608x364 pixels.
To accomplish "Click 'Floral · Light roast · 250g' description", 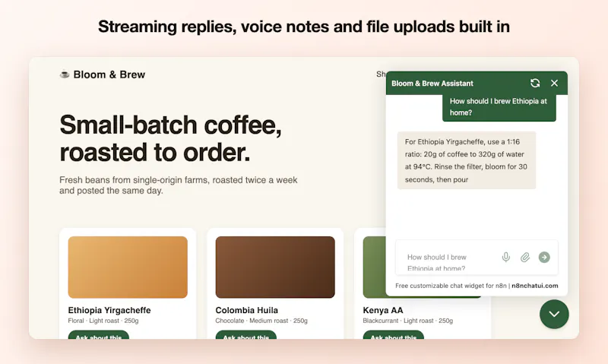I will click(x=103, y=321).
